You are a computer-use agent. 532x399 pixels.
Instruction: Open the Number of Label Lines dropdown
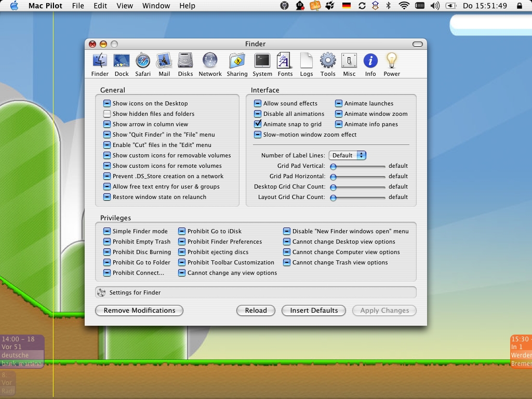point(348,155)
